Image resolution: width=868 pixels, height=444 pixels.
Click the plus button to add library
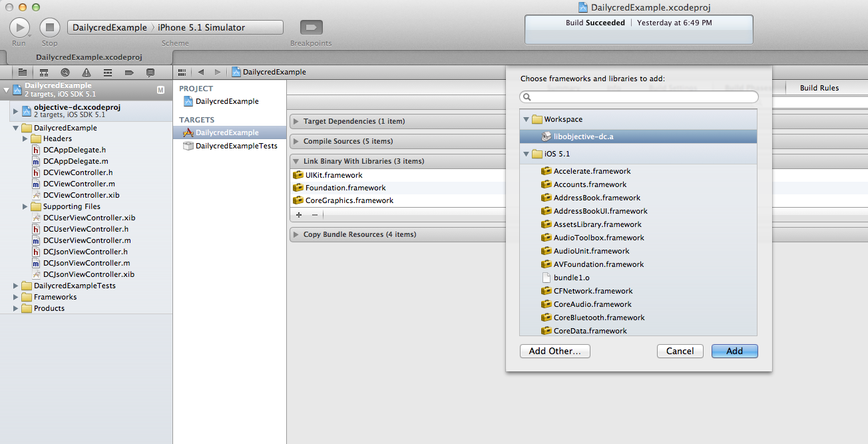click(299, 215)
